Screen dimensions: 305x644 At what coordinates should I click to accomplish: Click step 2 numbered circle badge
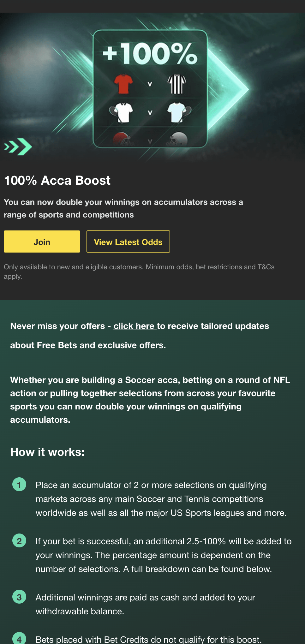(x=19, y=541)
